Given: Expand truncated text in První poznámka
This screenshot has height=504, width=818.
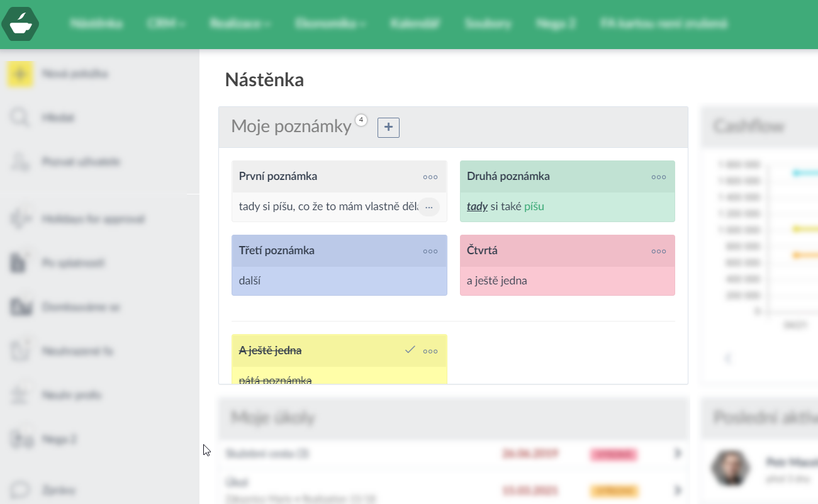Looking at the screenshot, I should (429, 207).
